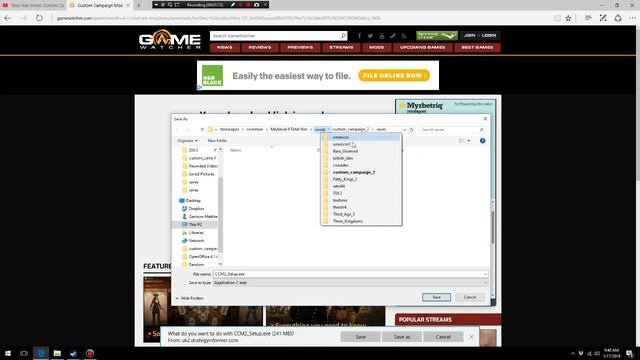
Task: Go up one folder level in Save As
Action: pyautogui.click(x=202, y=130)
